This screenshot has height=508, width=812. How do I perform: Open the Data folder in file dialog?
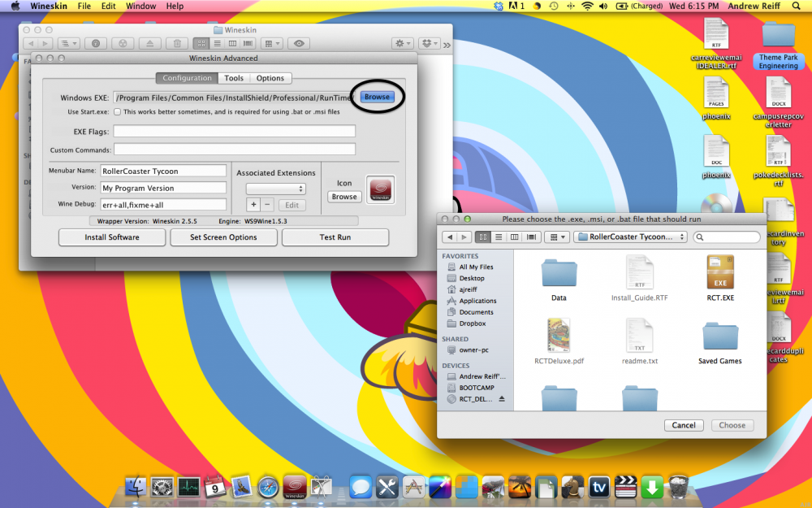coord(559,273)
